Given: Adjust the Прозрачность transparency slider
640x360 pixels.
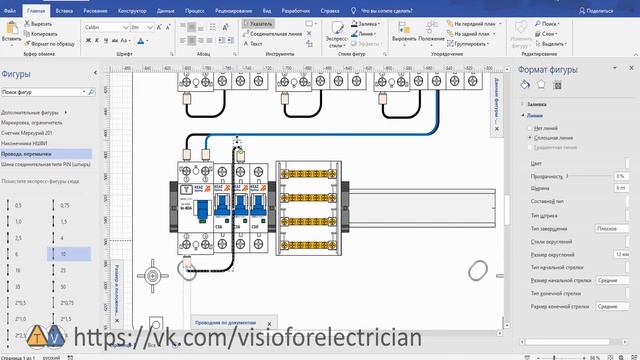Looking at the screenshot, I should [567, 176].
